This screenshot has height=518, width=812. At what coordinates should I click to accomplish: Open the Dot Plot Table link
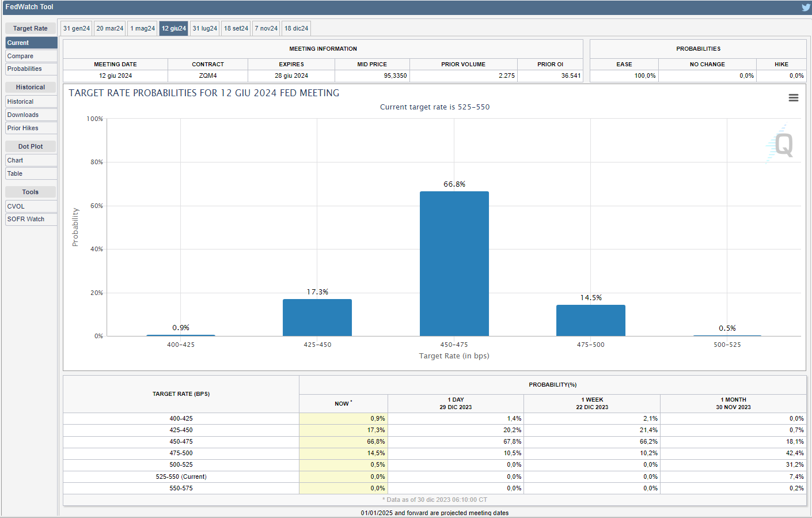[x=31, y=173]
